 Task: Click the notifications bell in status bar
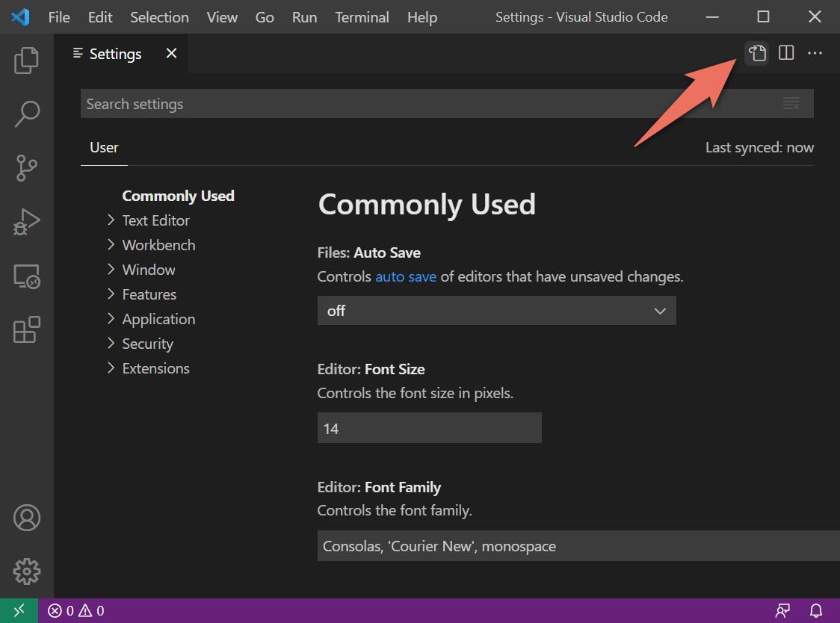[x=816, y=610]
